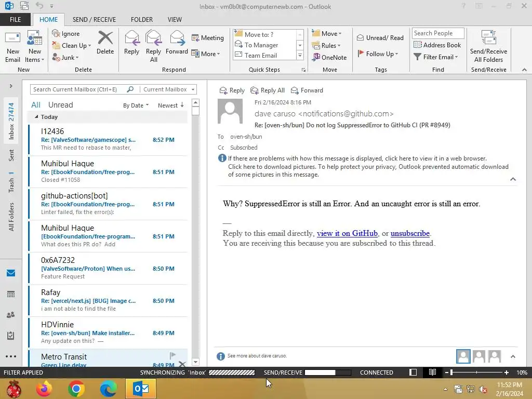Click the ribbon Reply All button
This screenshot has height=399, width=532.
tap(153, 46)
